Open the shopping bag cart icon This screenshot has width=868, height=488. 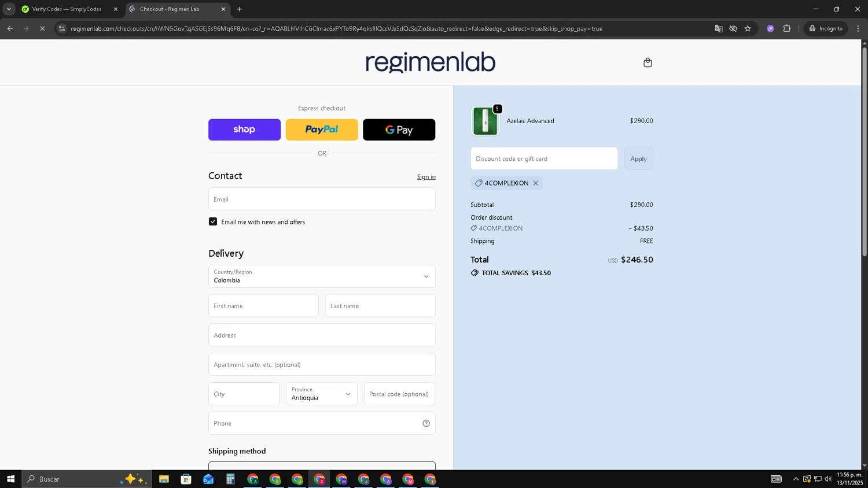(x=648, y=62)
